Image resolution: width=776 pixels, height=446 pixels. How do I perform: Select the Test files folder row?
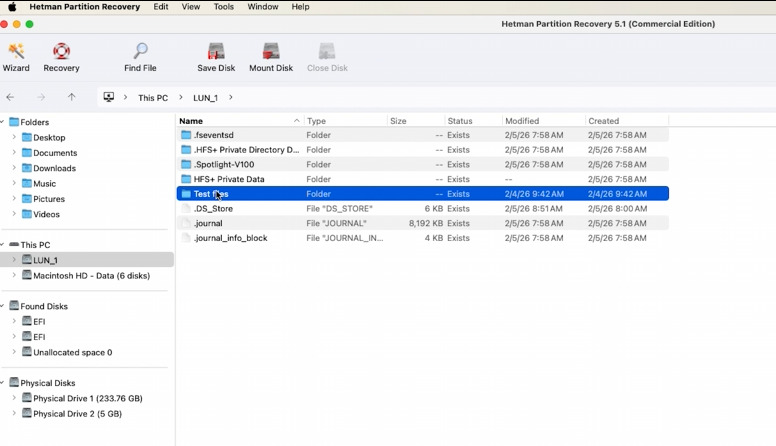click(x=423, y=194)
